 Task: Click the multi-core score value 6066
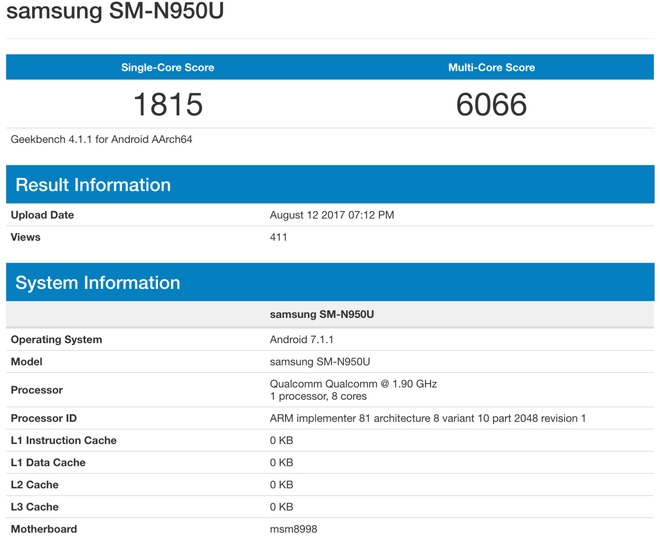tap(491, 104)
